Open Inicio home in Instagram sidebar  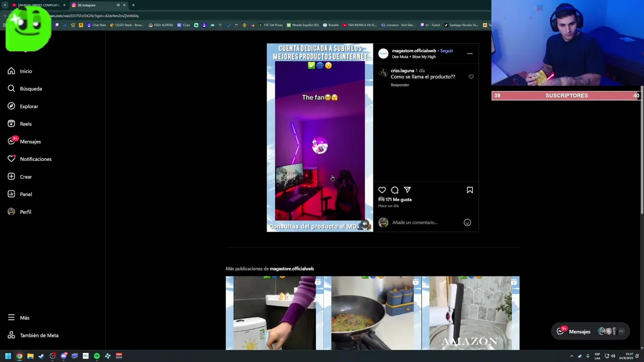pos(20,71)
